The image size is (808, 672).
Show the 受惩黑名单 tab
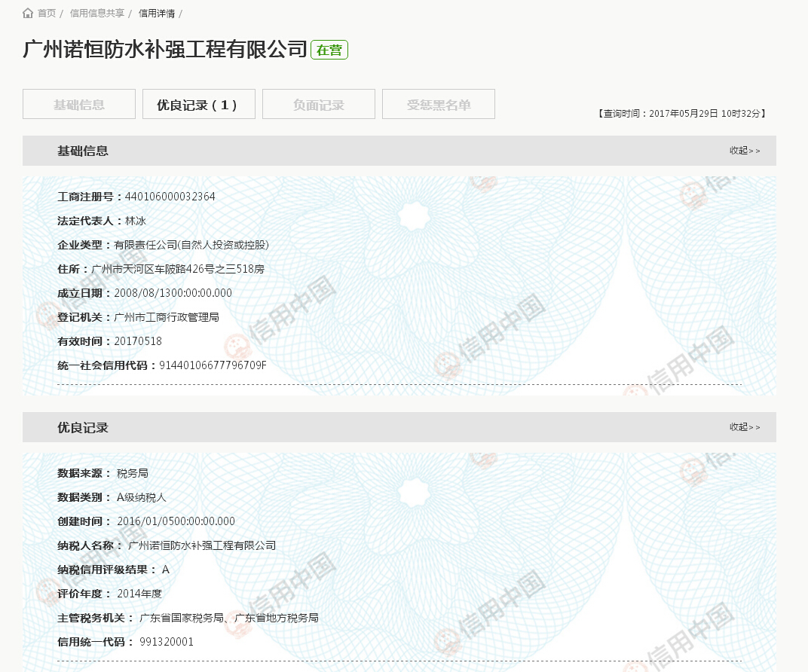[x=439, y=105]
